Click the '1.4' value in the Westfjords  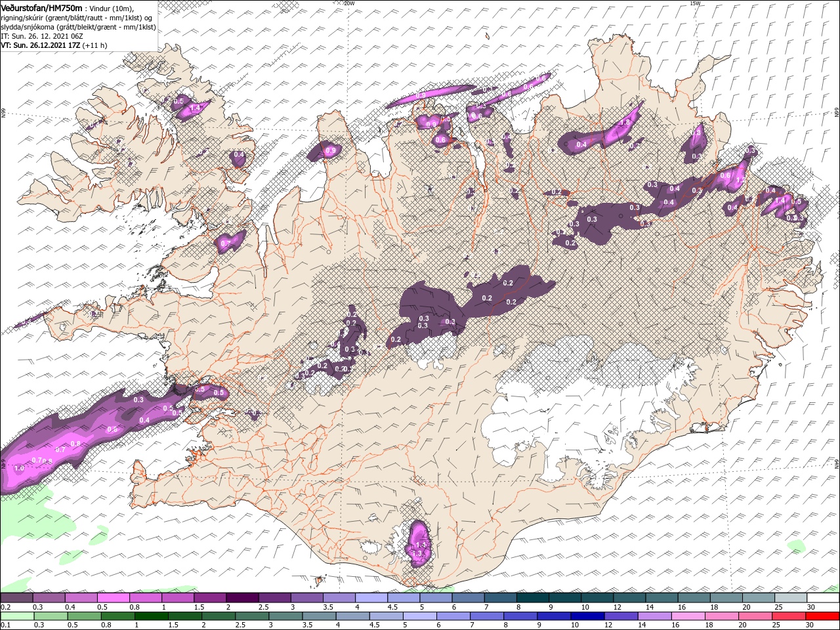click(194, 109)
